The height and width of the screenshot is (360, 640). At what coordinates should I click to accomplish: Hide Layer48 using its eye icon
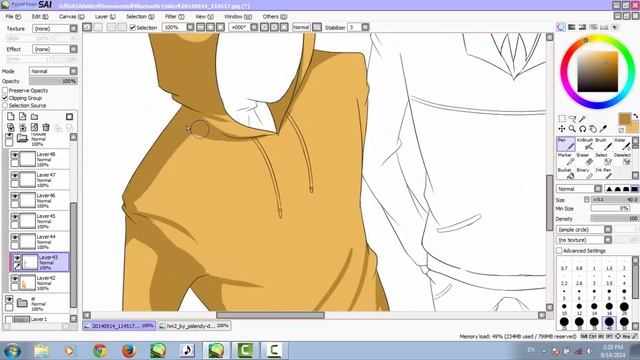point(15,155)
